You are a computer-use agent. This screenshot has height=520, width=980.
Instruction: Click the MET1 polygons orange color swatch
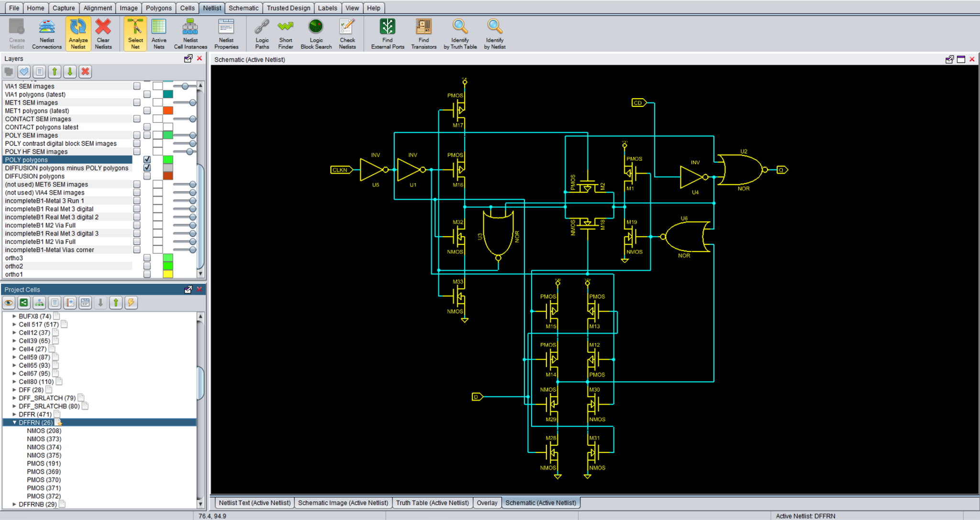coord(167,111)
